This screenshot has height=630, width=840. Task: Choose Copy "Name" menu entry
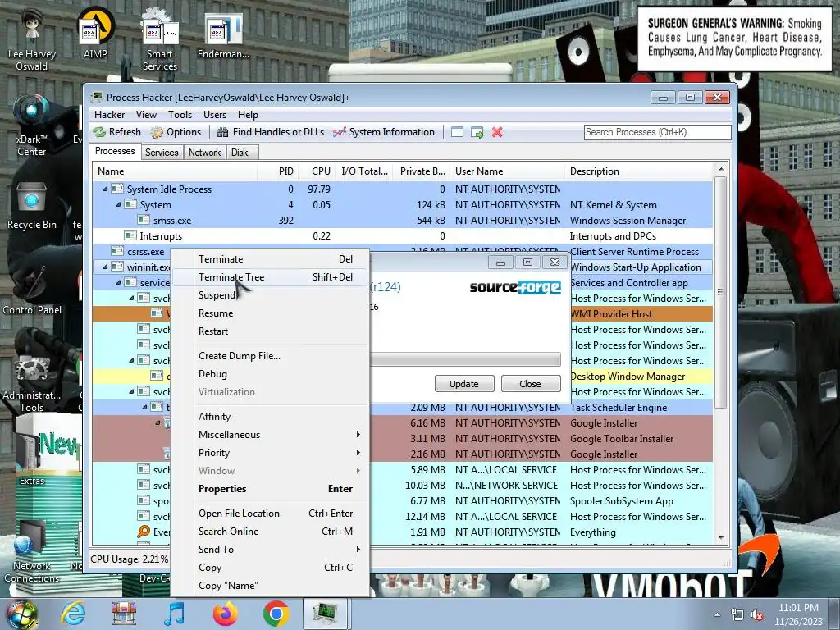(270, 586)
